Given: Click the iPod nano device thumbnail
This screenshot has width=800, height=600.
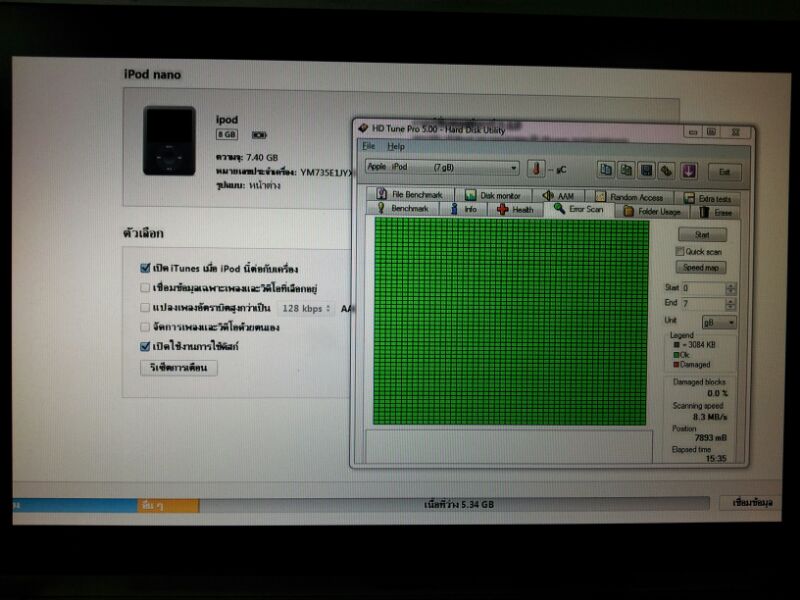Looking at the screenshot, I should click(x=169, y=141).
